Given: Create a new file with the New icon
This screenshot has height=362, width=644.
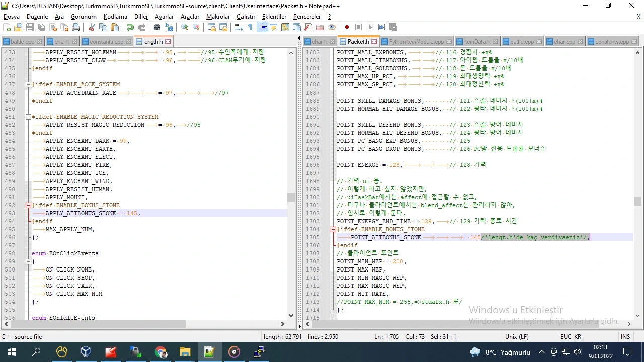Looking at the screenshot, I should pyautogui.click(x=7, y=27).
